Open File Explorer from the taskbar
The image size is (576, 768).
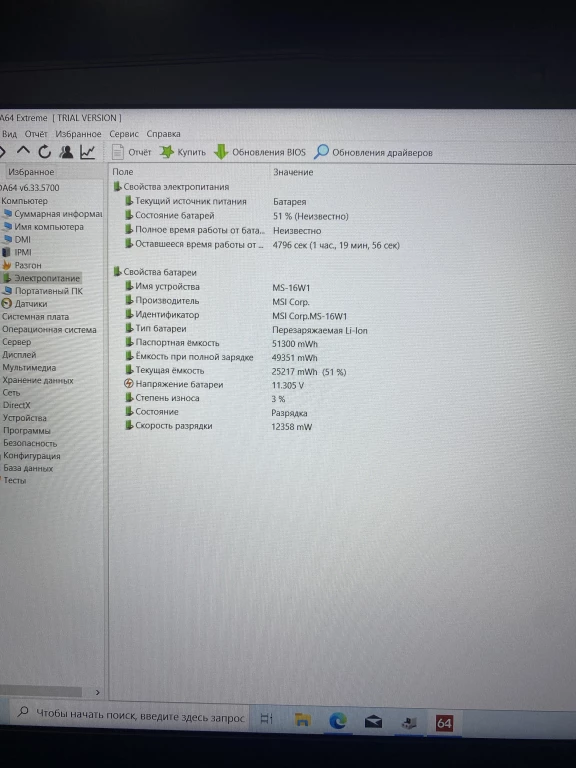click(303, 720)
